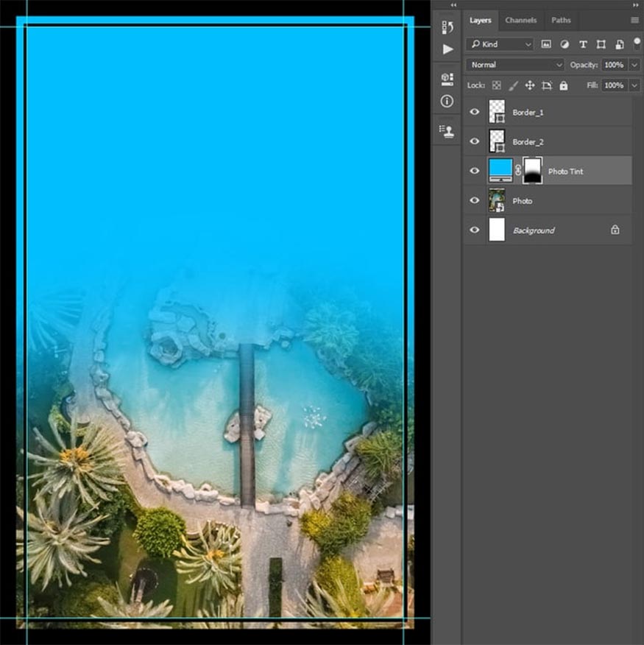Switch to the Layers tab

point(481,20)
